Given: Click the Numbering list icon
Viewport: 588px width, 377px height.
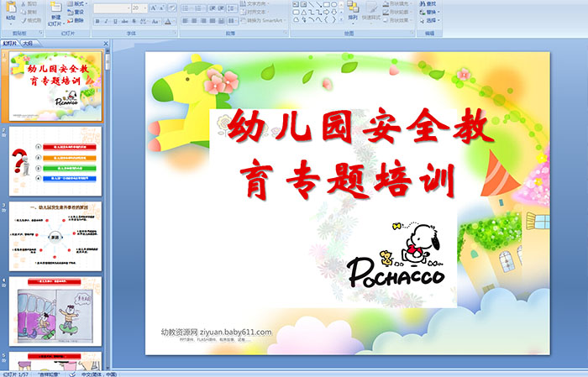Looking at the screenshot, I should tap(198, 8).
